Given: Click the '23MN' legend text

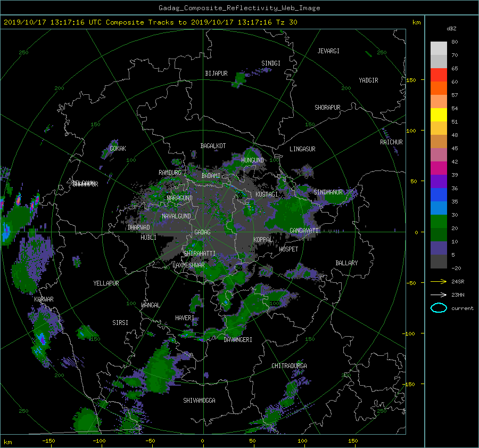Looking at the screenshot, I should pyautogui.click(x=458, y=295).
